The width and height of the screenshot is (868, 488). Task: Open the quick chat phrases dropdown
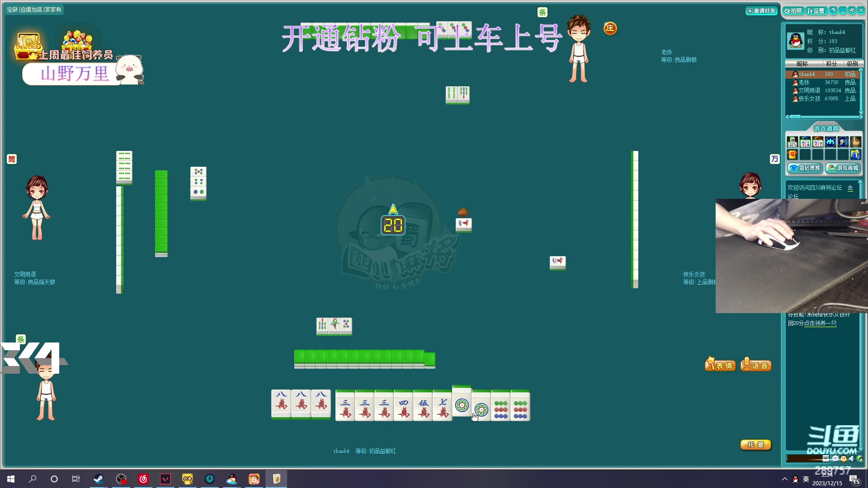pyautogui.click(x=826, y=459)
